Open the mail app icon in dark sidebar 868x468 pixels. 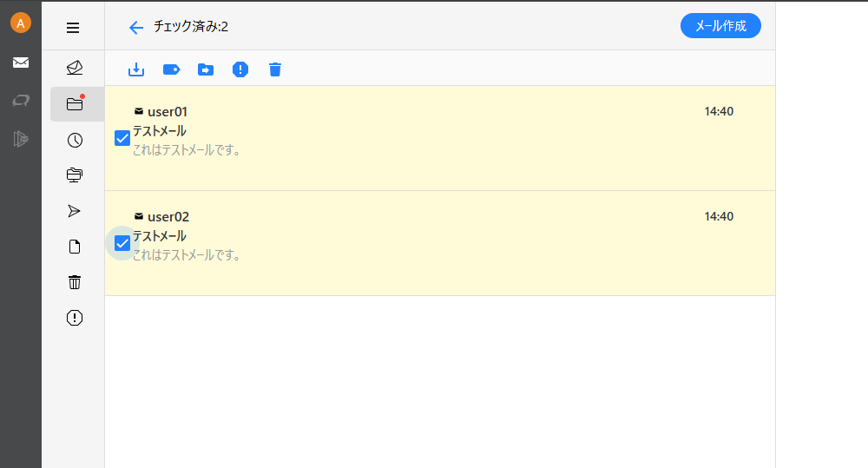coord(21,63)
